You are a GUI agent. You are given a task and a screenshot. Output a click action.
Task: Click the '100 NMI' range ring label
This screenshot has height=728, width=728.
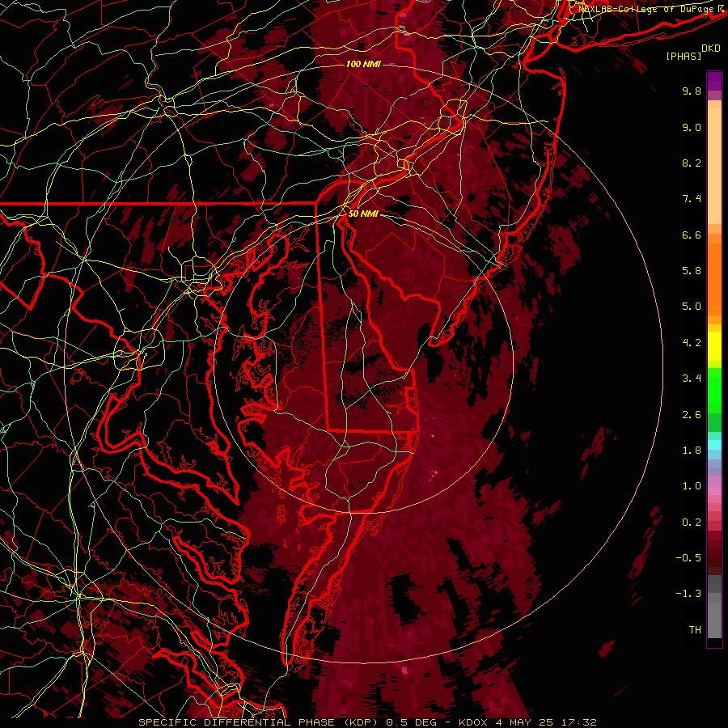363,64
